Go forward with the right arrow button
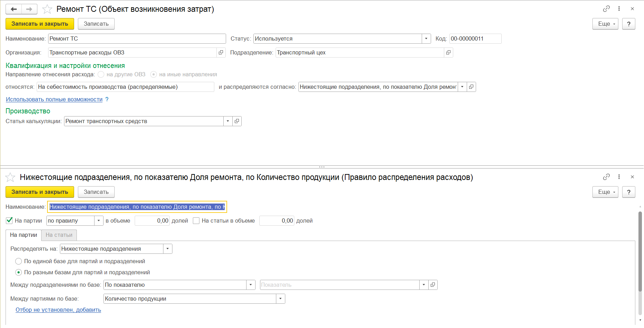644x328 pixels. pos(29,9)
